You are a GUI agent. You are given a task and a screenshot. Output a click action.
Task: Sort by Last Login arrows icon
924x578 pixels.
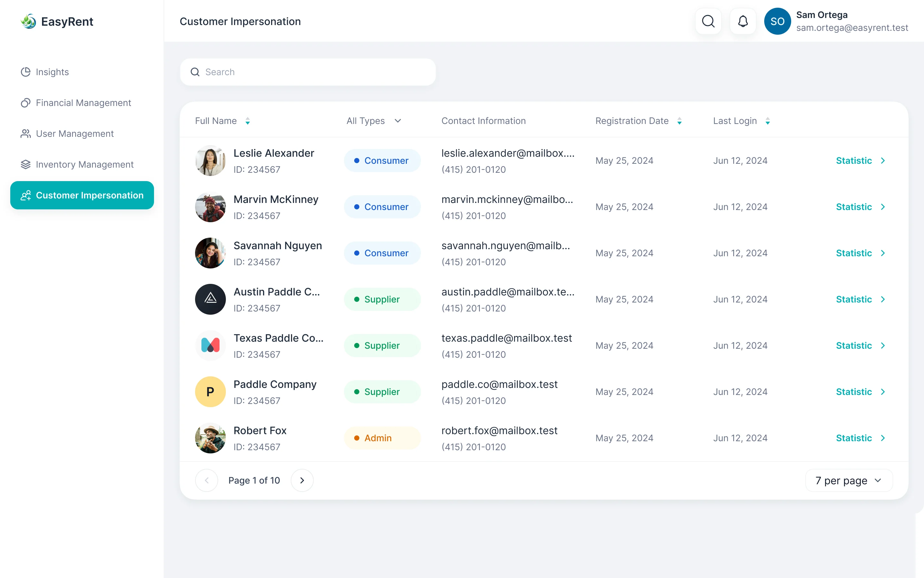(x=768, y=121)
